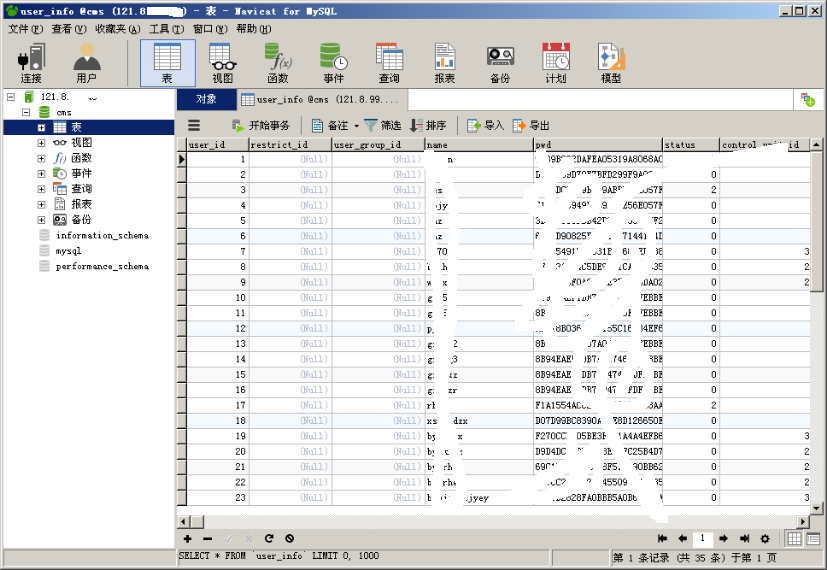Collapse the cms database tree node
Screen dimensions: 827x570
27,113
